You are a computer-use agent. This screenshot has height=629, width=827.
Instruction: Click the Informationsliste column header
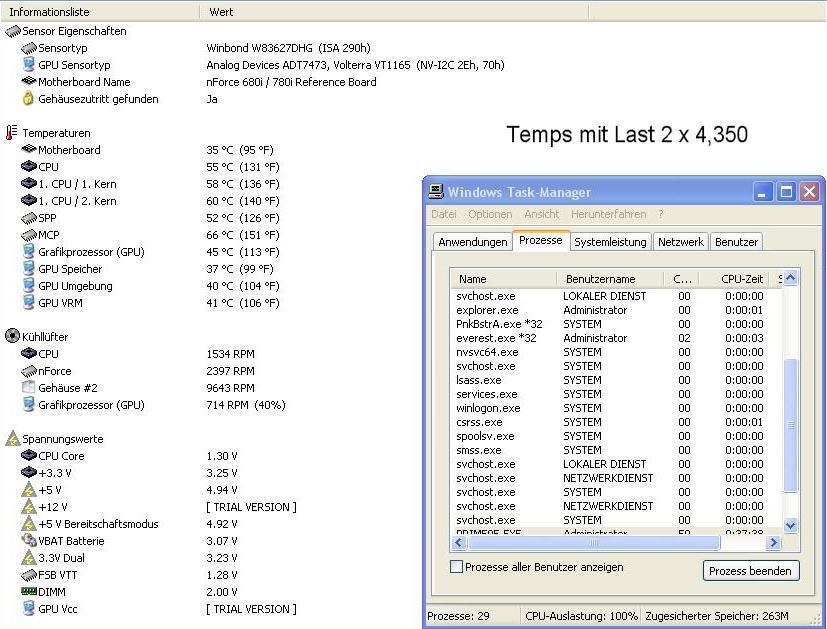[x=100, y=12]
